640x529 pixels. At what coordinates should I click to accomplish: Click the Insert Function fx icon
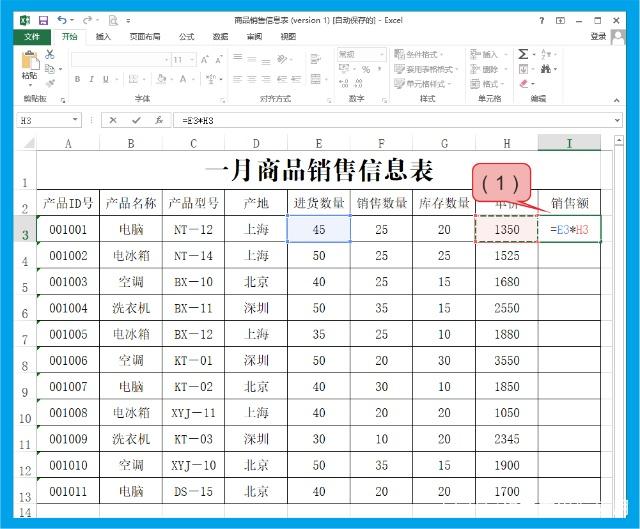(x=159, y=120)
